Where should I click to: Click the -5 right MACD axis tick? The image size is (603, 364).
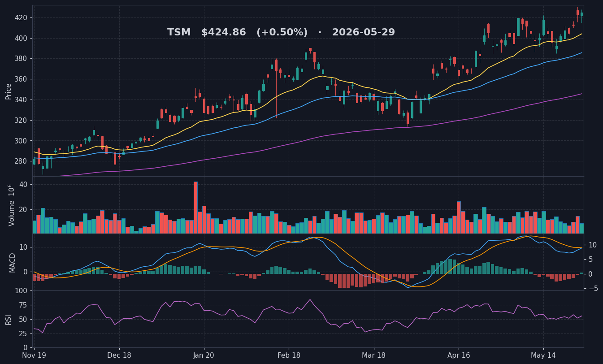point(592,288)
